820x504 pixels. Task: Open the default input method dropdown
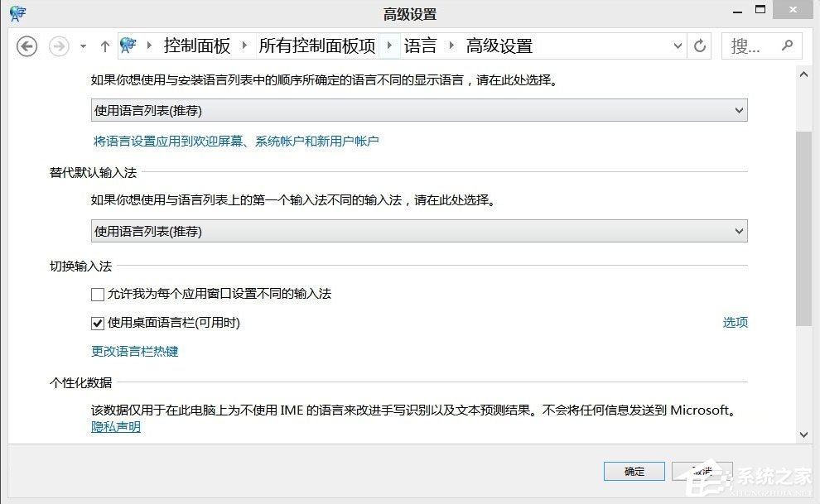click(x=738, y=231)
